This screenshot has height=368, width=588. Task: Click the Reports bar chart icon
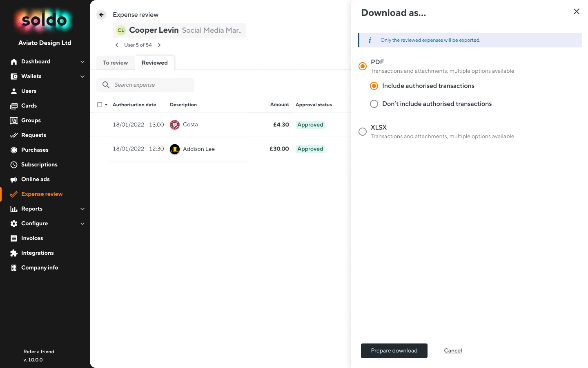[14, 209]
